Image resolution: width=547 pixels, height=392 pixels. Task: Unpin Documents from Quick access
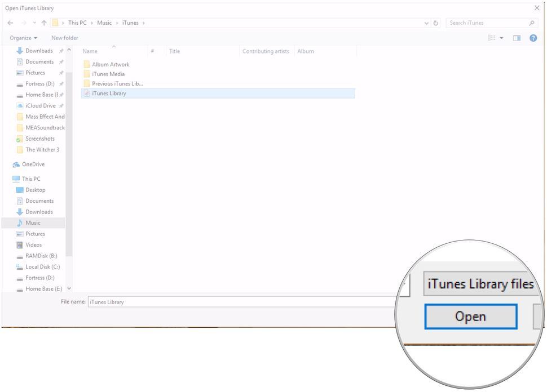pyautogui.click(x=61, y=61)
